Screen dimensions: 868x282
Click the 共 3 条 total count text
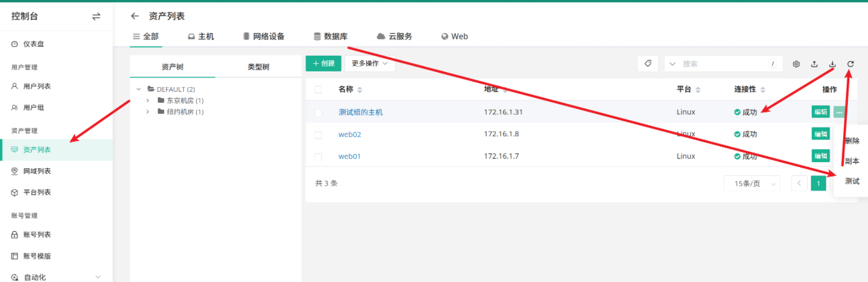click(326, 183)
